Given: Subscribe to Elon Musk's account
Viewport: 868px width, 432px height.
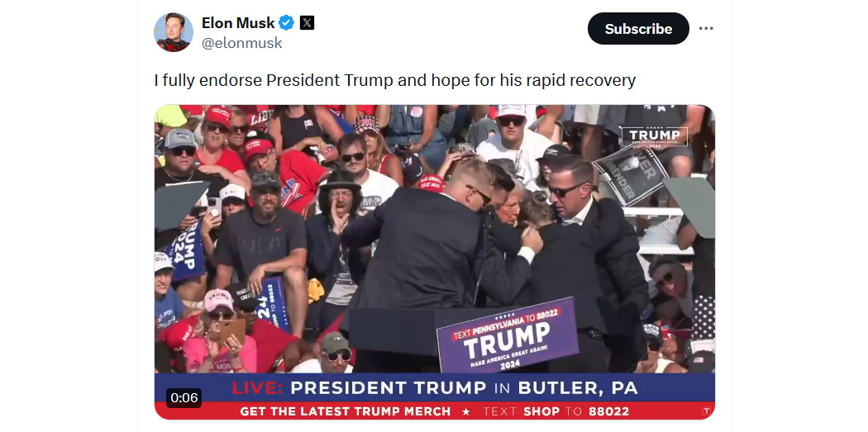Looking at the screenshot, I should pyautogui.click(x=638, y=29).
